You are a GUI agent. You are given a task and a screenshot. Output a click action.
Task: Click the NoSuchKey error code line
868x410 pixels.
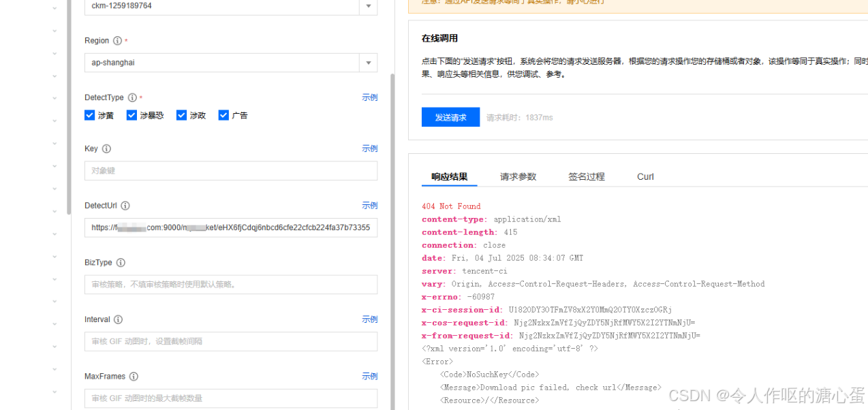(489, 375)
